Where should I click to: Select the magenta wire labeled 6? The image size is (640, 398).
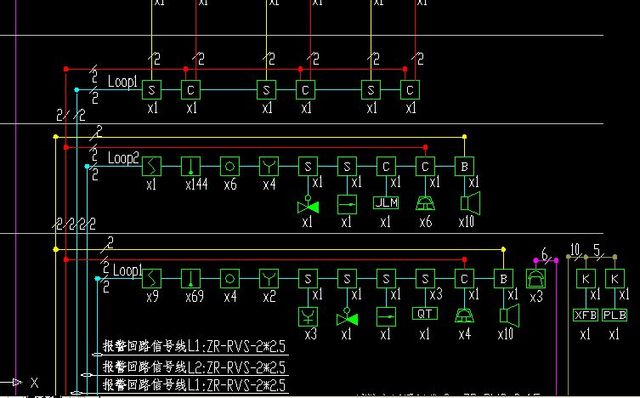546,260
